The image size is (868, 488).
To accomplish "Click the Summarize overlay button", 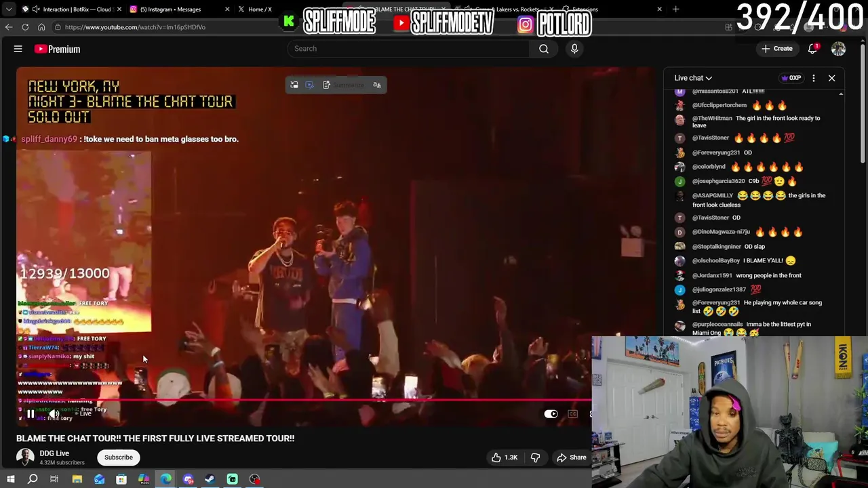I will [344, 85].
